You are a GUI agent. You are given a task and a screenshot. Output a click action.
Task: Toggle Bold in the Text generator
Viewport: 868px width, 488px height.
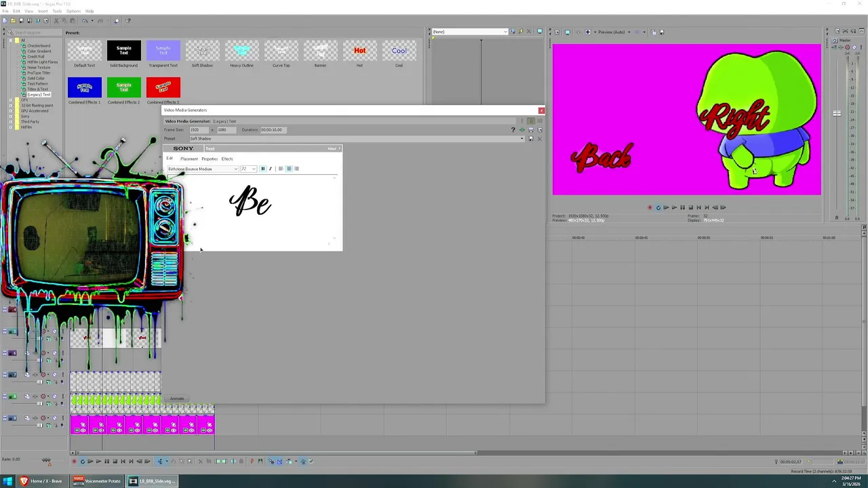[263, 169]
